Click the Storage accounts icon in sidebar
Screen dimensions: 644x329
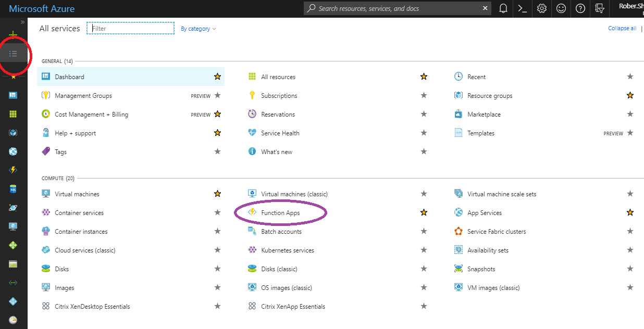tap(14, 264)
